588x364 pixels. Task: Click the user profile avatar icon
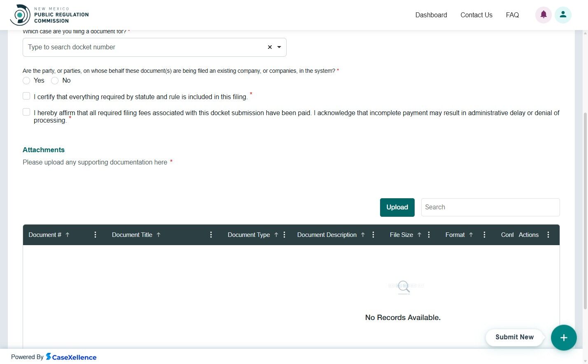[x=563, y=15]
